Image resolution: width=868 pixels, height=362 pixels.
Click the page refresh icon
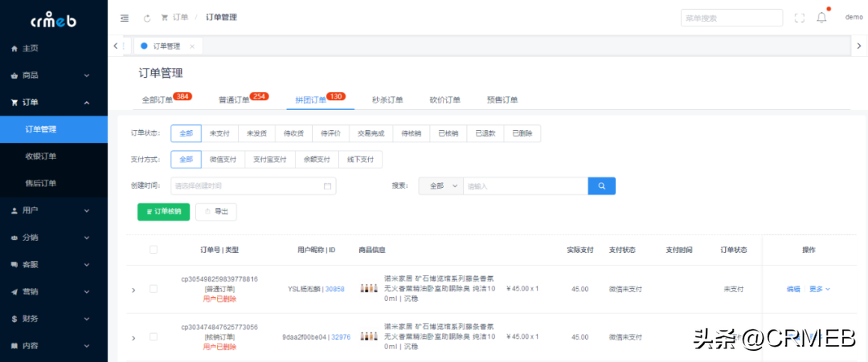(147, 18)
